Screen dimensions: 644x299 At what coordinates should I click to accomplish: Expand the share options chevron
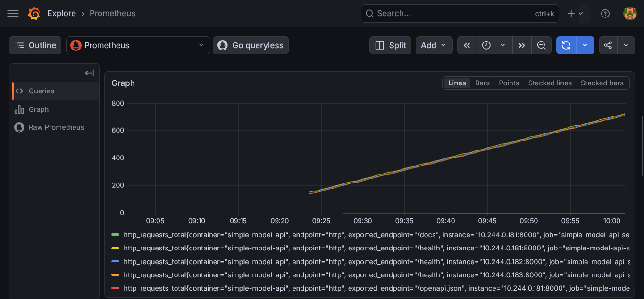[x=626, y=45]
